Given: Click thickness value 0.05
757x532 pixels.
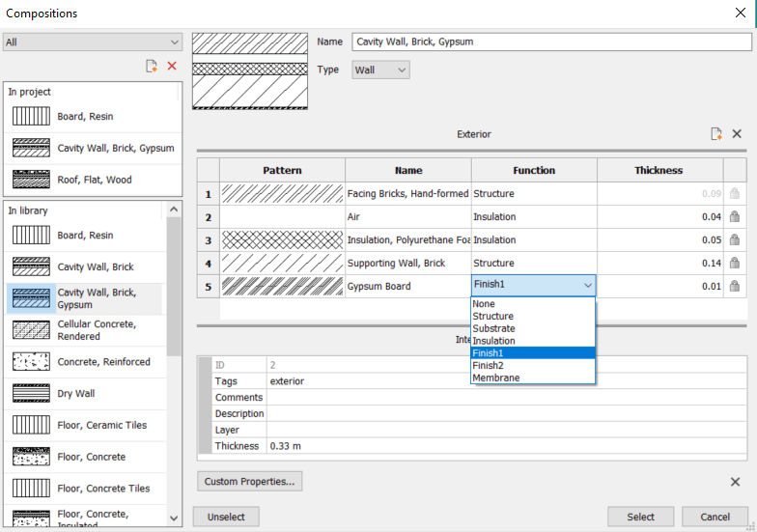Looking at the screenshot, I should (712, 239).
